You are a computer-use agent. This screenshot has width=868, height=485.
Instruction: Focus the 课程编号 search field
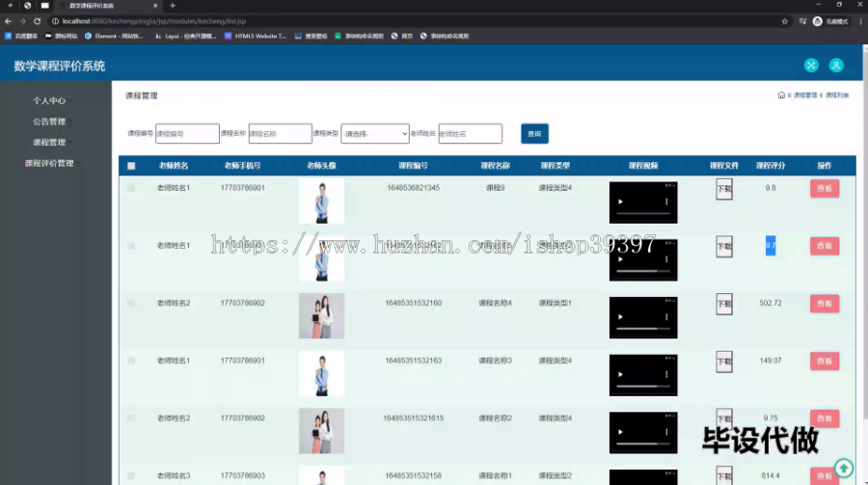click(x=187, y=133)
